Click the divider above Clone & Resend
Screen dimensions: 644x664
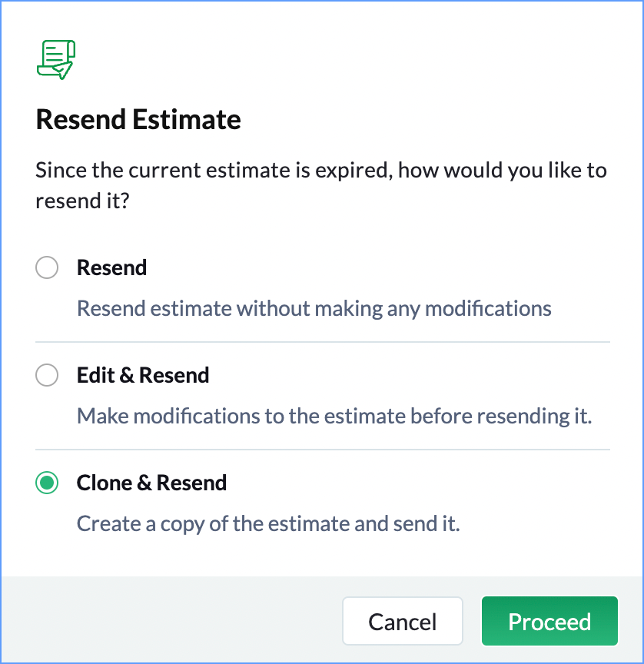323,450
